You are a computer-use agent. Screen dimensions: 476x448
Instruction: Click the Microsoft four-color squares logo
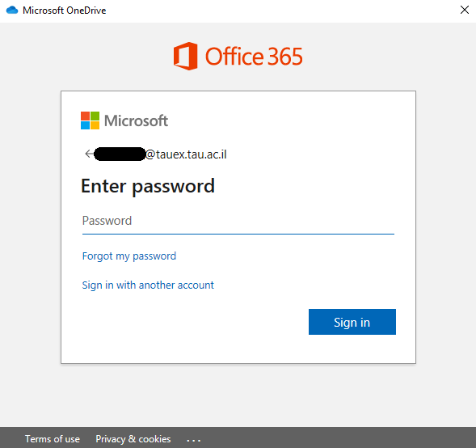point(90,120)
